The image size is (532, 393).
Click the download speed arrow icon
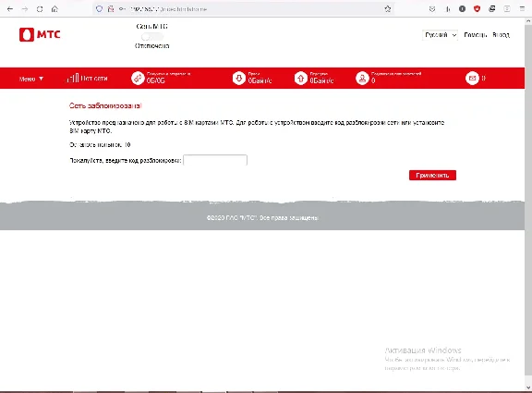[x=239, y=78]
